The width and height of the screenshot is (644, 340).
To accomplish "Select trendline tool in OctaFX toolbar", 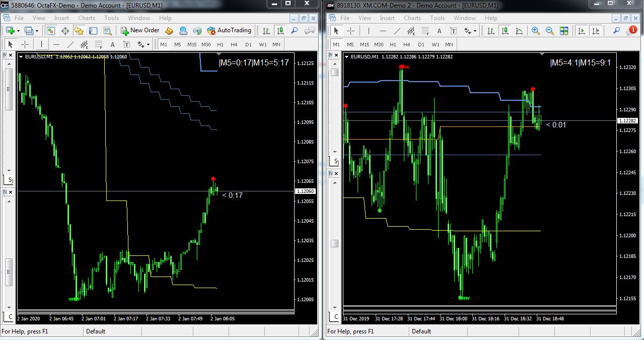I will pos(70,44).
